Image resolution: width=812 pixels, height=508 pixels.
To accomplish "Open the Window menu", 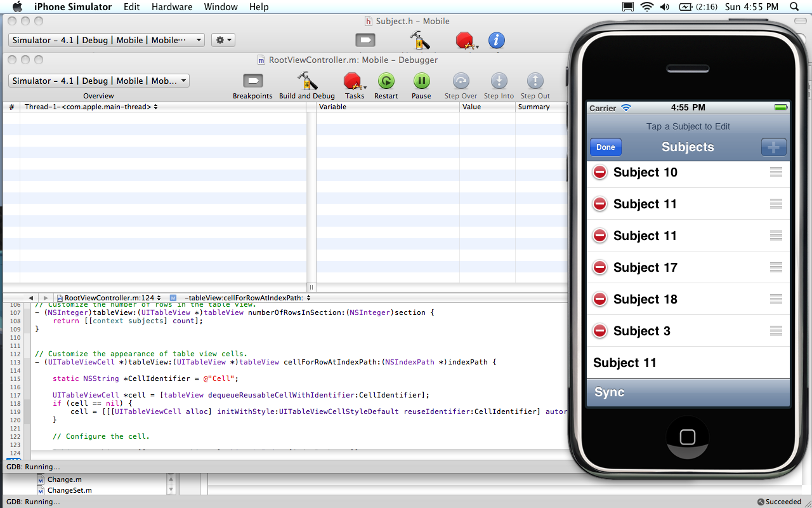I will tap(221, 7).
